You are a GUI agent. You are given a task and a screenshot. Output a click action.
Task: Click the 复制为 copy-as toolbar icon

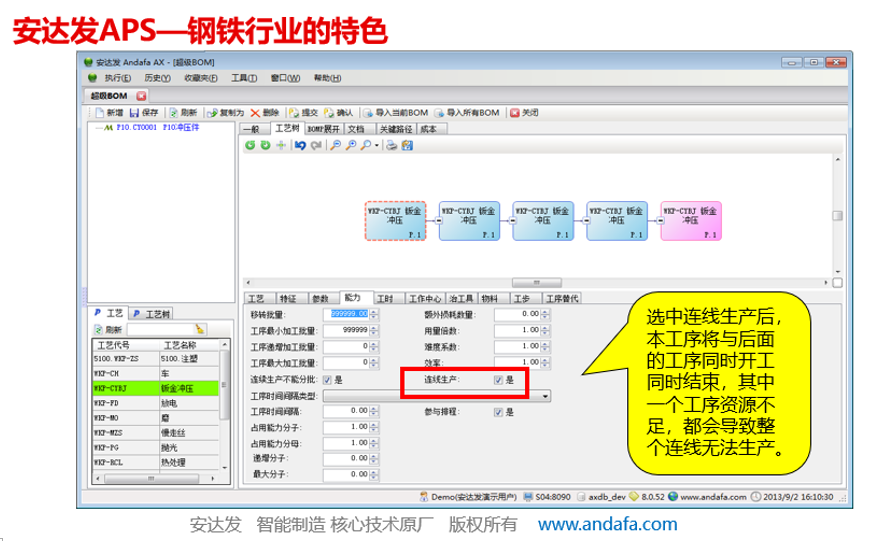(211, 113)
